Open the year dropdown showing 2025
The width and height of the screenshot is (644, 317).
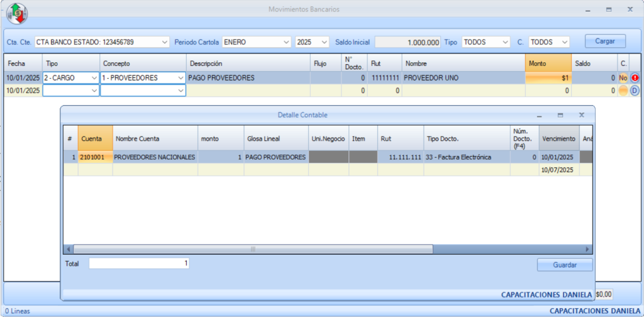pos(325,42)
